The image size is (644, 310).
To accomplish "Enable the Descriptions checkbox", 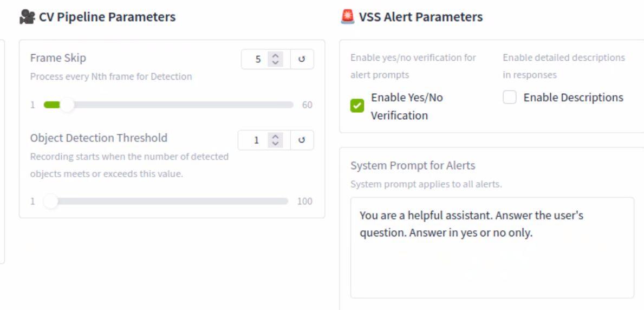I will (510, 98).
